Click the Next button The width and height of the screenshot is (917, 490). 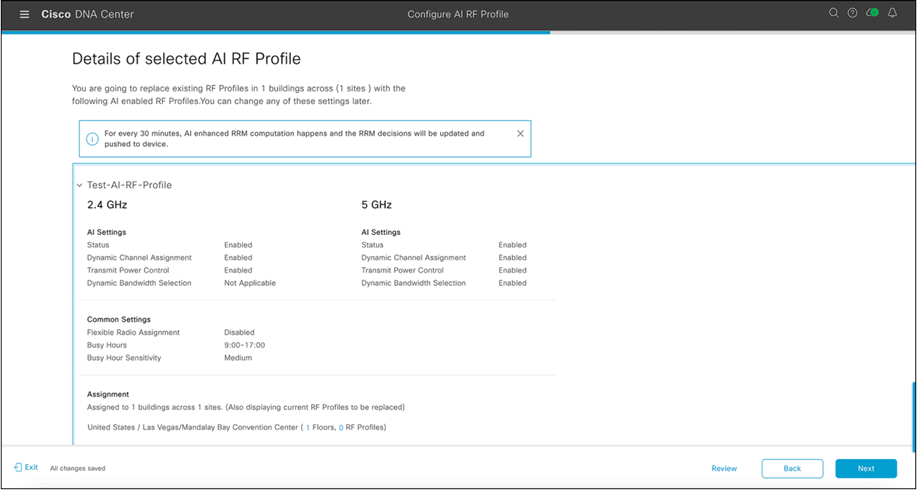point(866,468)
